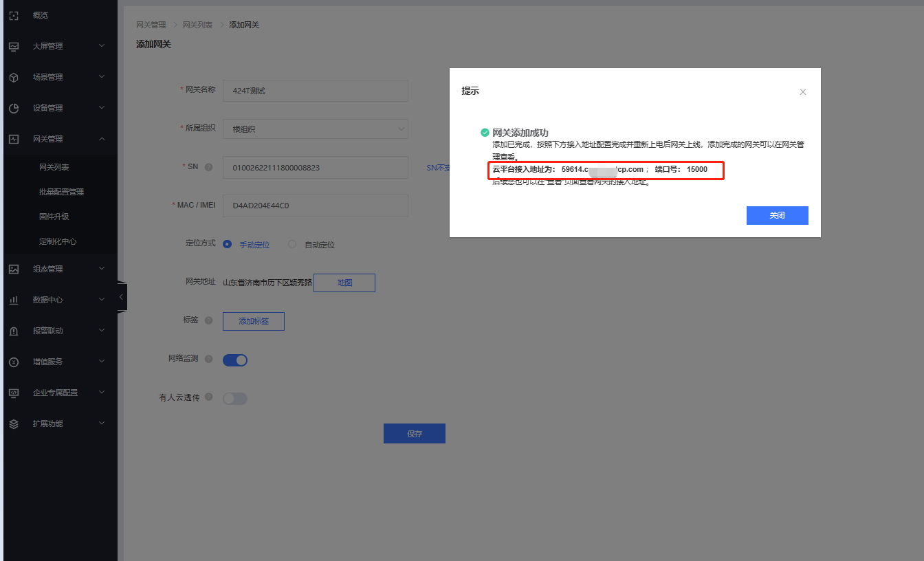Collapse the sidebar with the arrow handle
This screenshot has width=924, height=561.
pyautogui.click(x=122, y=297)
